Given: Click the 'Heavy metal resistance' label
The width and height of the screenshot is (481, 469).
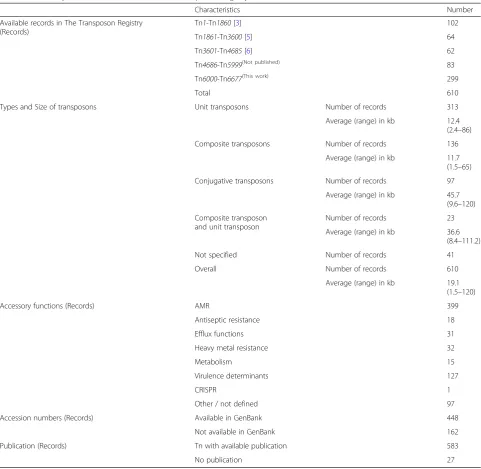Looking at the screenshot, I should point(231,348).
